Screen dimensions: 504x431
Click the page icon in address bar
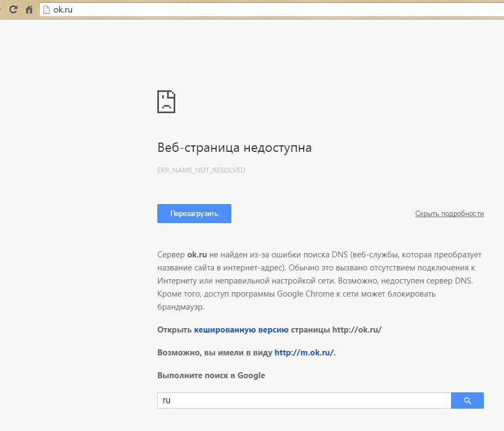point(47,10)
